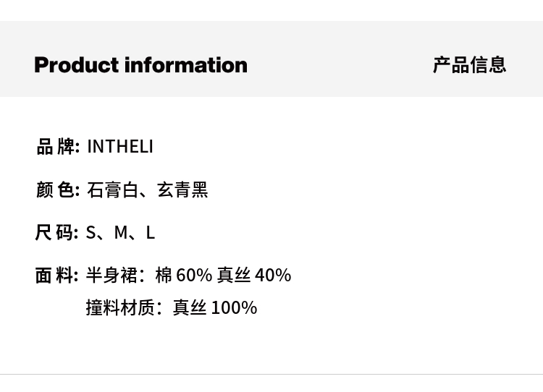The height and width of the screenshot is (392, 543).
Task: Click the word "Product" in the header
Action: click(76, 65)
